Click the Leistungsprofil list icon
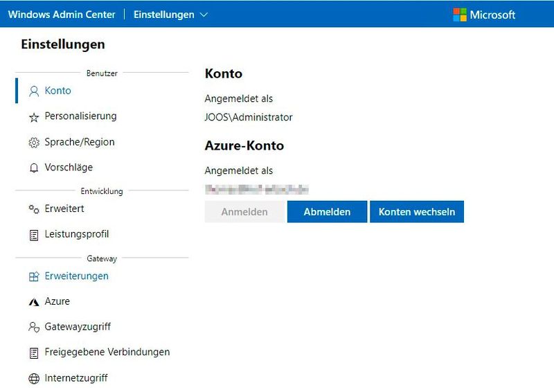This screenshot has height=392, width=554. pyautogui.click(x=34, y=235)
